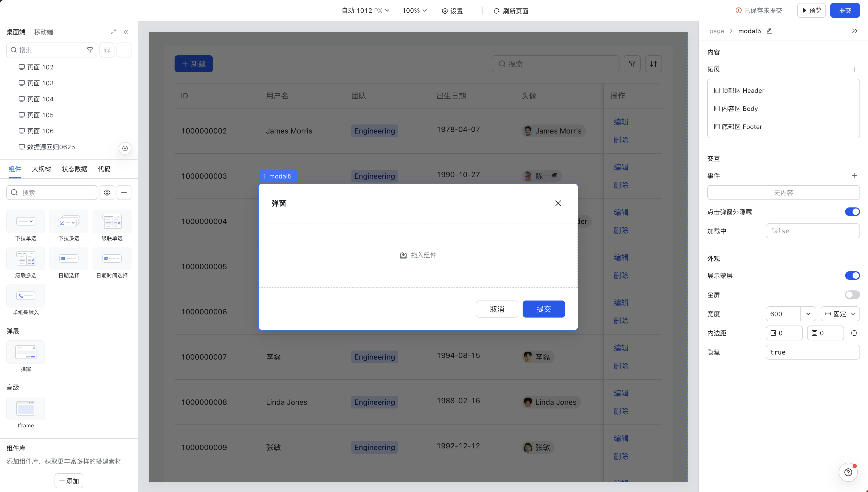Click 添加 component library button

69,481
